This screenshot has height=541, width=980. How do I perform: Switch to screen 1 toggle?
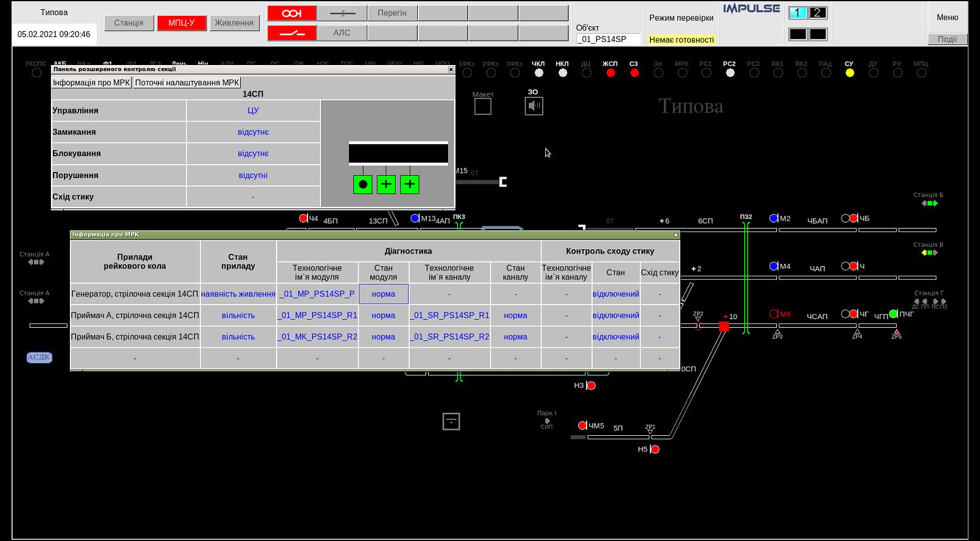pyautogui.click(x=798, y=13)
